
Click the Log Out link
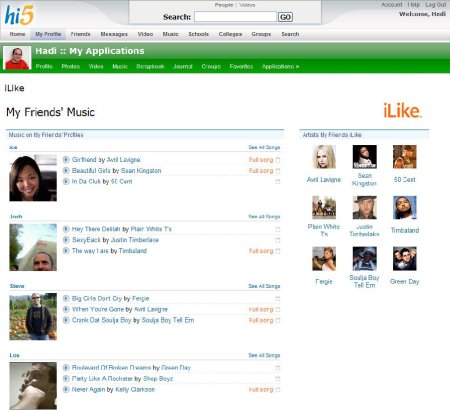436,5
